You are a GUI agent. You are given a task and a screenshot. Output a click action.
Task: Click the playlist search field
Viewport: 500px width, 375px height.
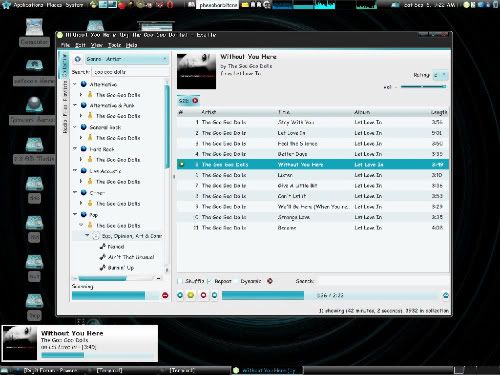[382, 281]
